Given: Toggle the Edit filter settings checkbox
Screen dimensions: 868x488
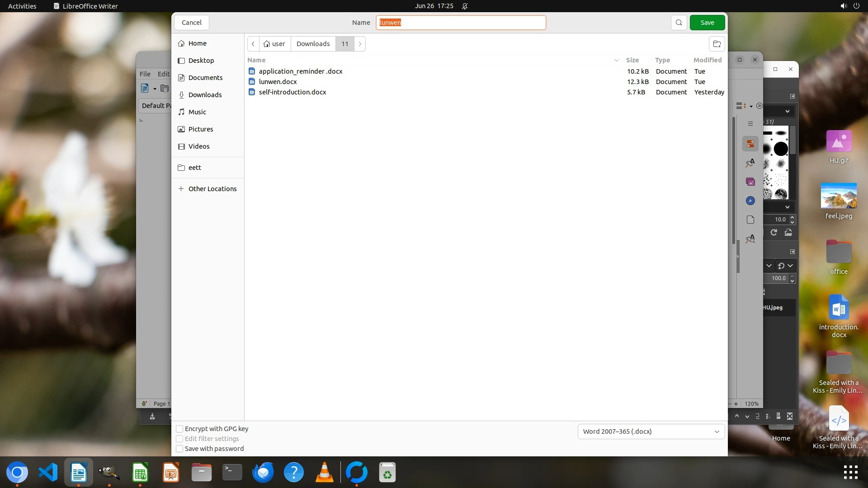Looking at the screenshot, I should 179,439.
